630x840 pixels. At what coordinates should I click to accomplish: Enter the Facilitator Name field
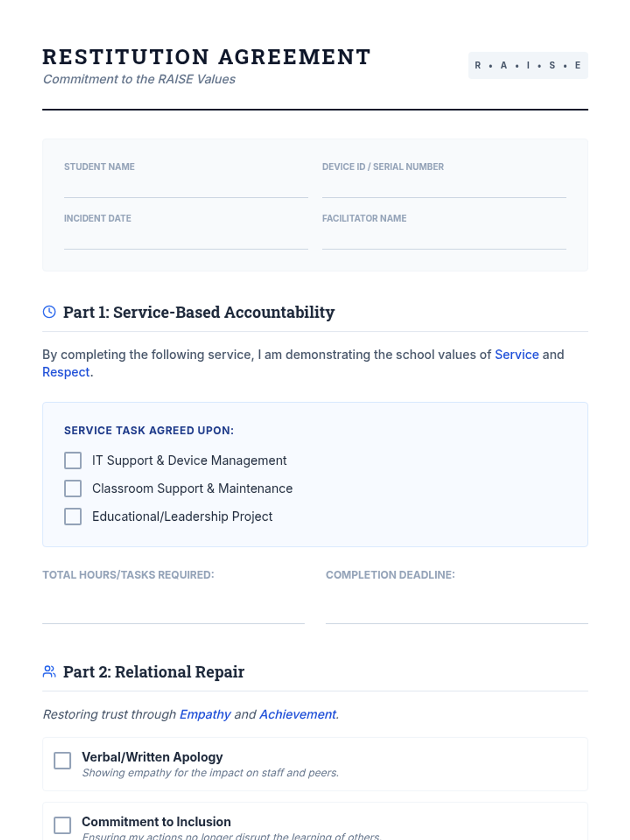(x=444, y=239)
